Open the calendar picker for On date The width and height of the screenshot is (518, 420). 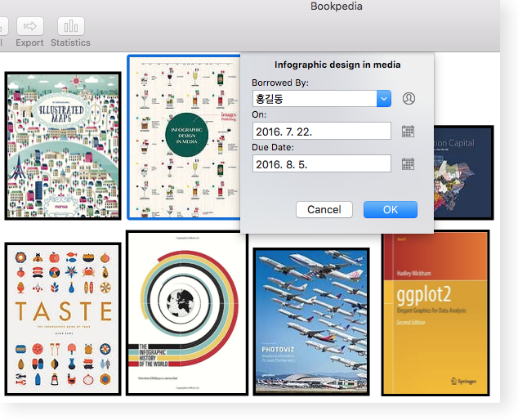[x=408, y=132]
